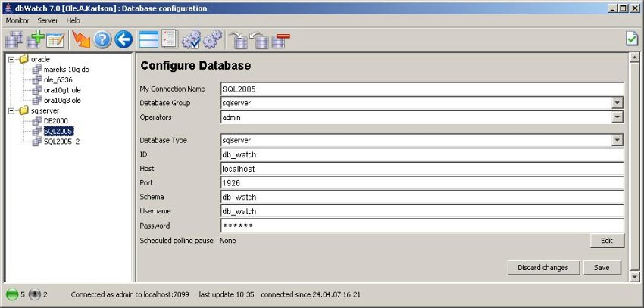Viewport: 644px width, 308px height.
Task: Click the Discard changes button
Action: coord(543,267)
